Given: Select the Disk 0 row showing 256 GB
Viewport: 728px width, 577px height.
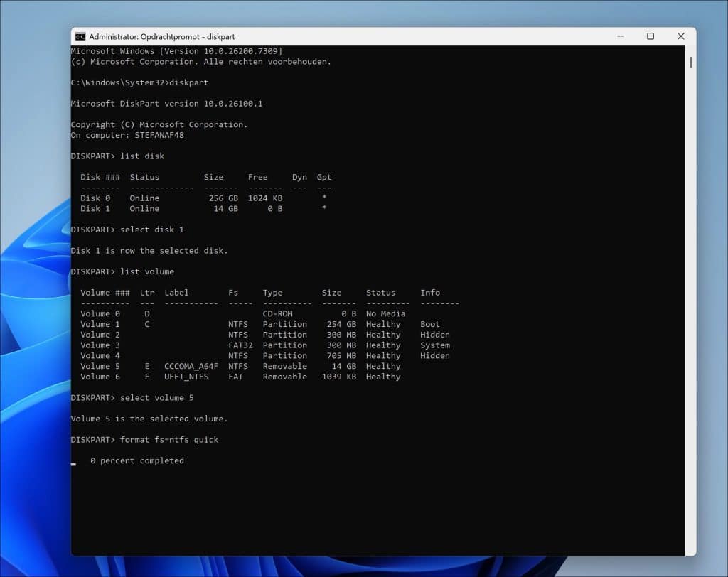Looking at the screenshot, I should pyautogui.click(x=203, y=198).
